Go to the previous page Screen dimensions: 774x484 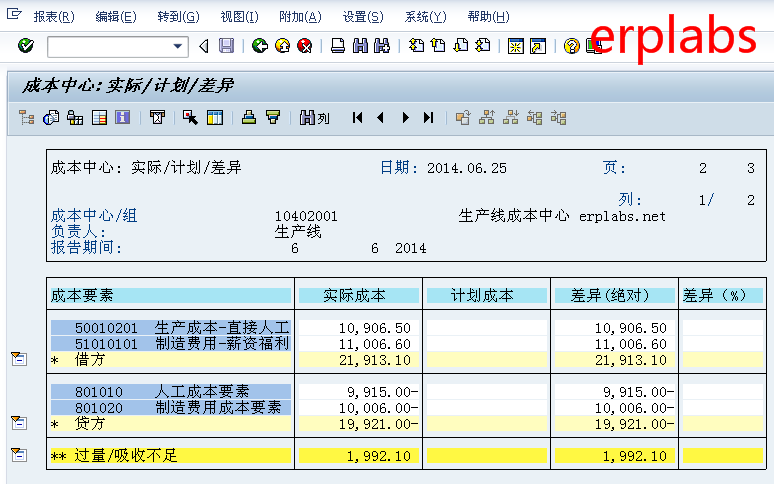pyautogui.click(x=438, y=46)
